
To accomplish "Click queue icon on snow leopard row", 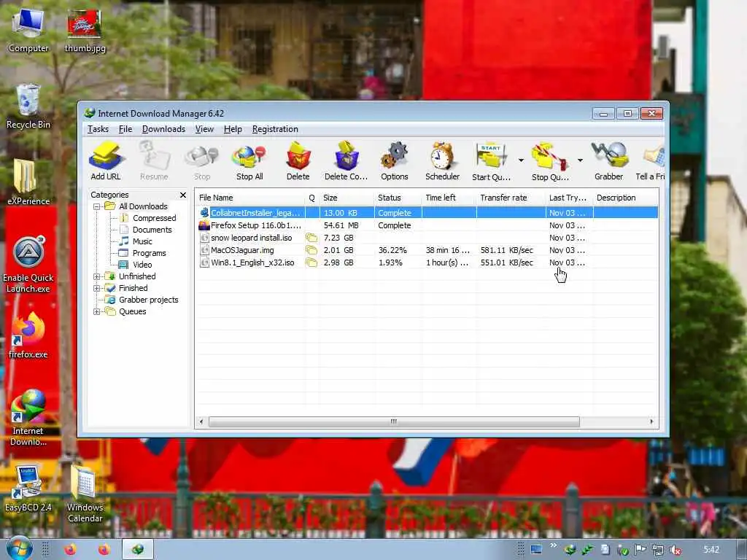I will [x=311, y=238].
